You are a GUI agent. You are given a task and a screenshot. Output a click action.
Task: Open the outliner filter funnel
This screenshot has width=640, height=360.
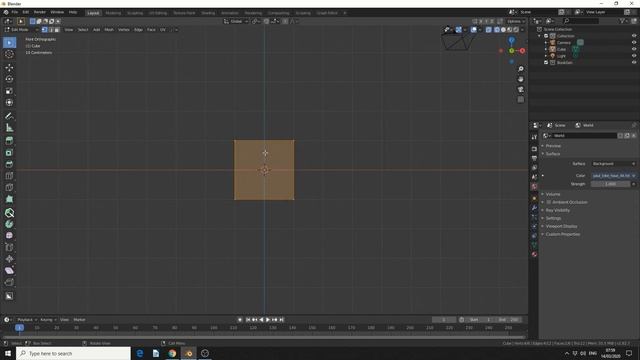pos(623,20)
